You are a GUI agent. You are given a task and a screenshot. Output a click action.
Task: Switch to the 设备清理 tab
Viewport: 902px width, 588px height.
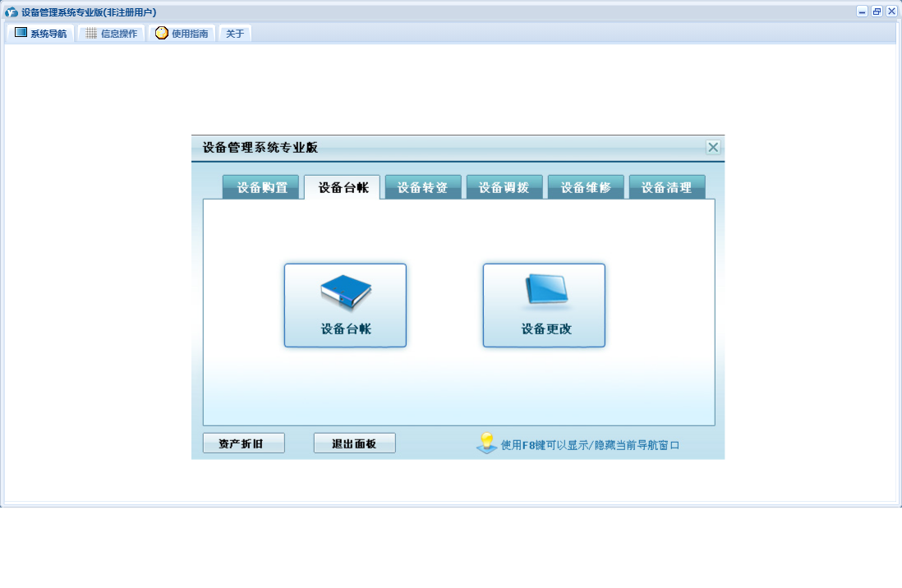[666, 188]
